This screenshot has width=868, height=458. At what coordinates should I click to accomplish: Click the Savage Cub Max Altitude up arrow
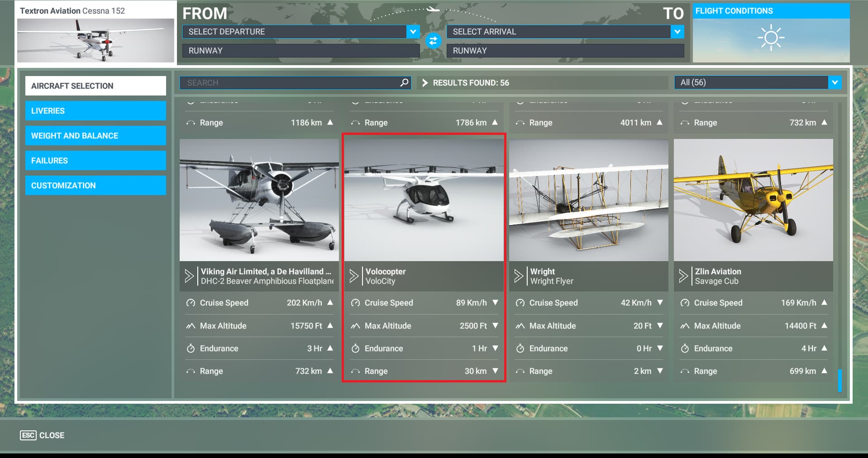[x=825, y=325]
